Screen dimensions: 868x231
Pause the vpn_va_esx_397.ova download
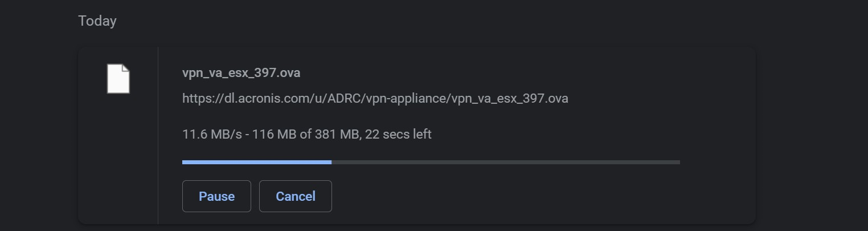click(216, 196)
